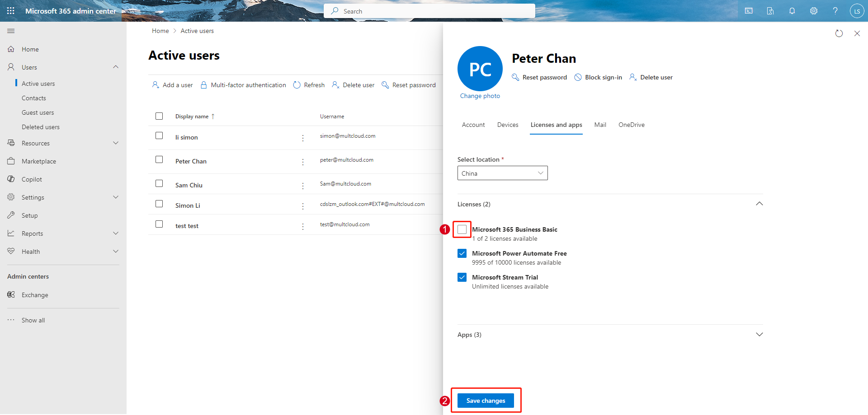Select the li simon checkbox
868x415 pixels.
[x=159, y=135]
